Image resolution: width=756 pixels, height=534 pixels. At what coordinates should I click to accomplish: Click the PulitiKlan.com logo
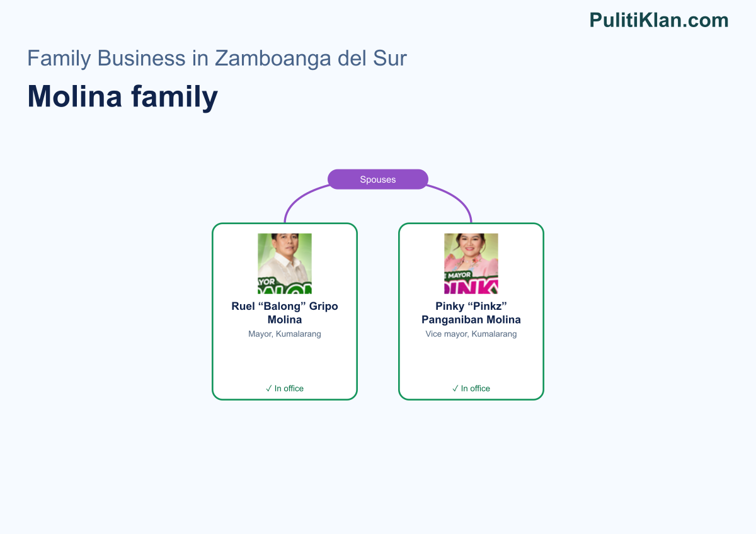click(659, 20)
